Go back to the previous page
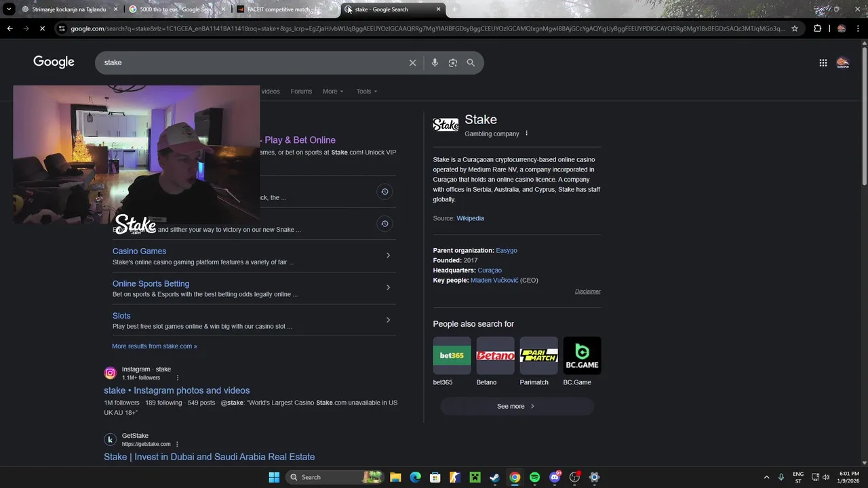868x488 pixels. click(9, 28)
